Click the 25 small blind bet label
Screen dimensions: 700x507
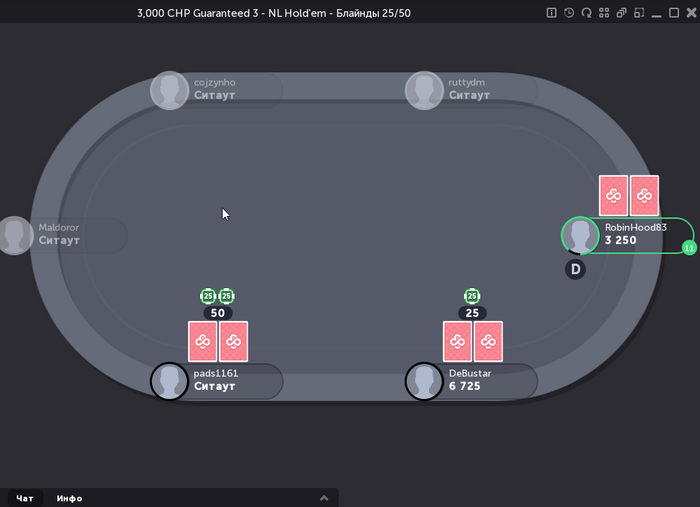(472, 313)
